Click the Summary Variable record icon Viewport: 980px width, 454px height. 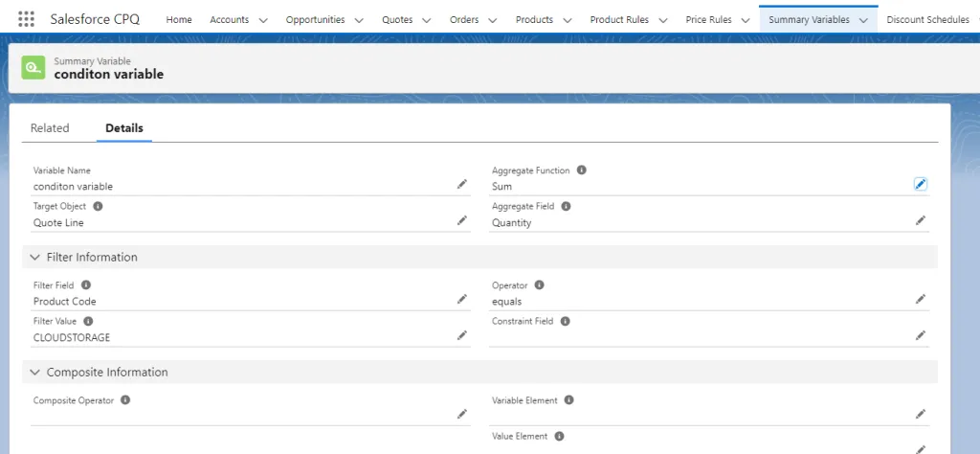click(x=33, y=68)
